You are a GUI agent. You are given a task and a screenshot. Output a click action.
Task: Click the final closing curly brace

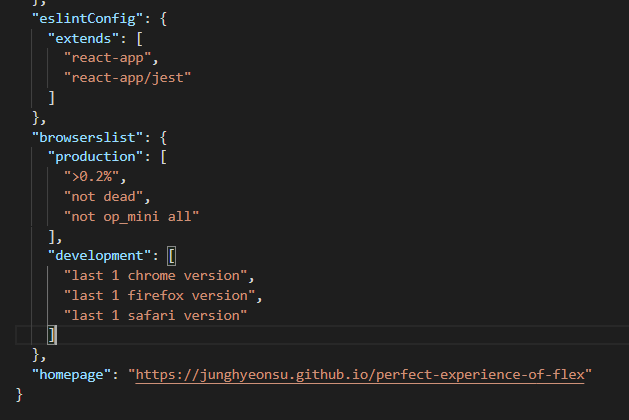pos(19,395)
